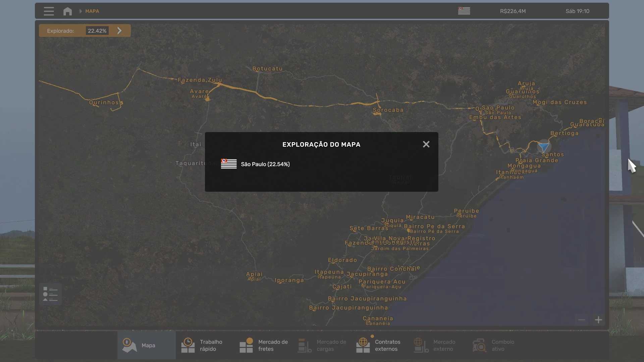Screen dimensions: 644x362
Task: Click the blue player position arrow
Action: pyautogui.click(x=543, y=147)
